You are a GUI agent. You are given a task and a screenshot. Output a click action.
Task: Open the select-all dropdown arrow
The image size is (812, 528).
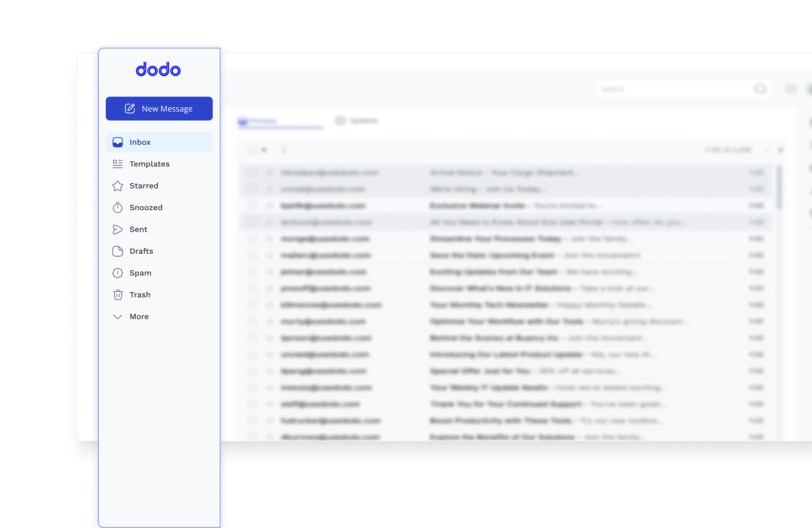click(x=264, y=150)
